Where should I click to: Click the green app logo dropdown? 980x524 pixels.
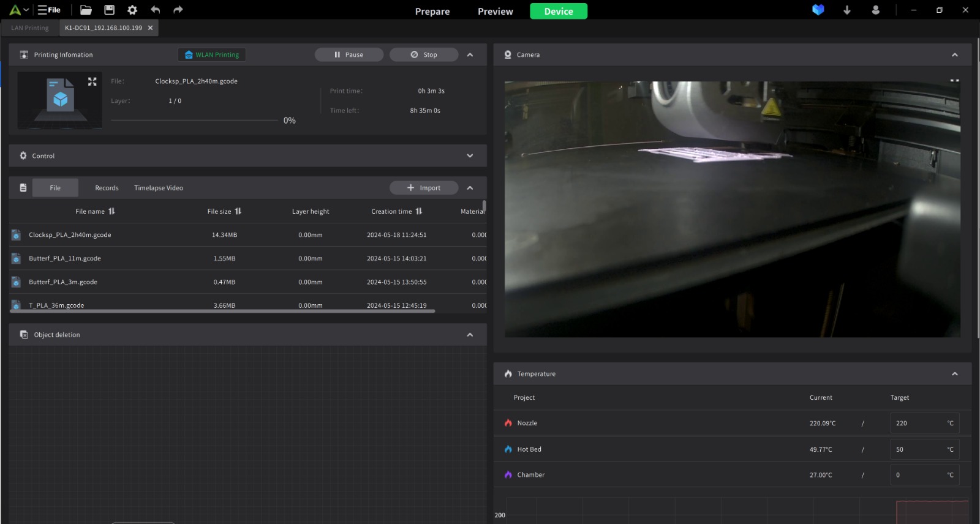pos(19,10)
